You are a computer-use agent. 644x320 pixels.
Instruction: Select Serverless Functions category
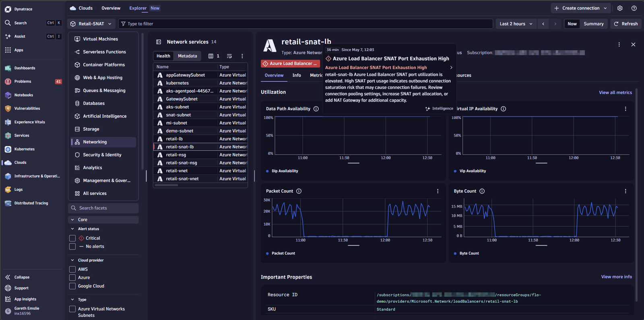click(x=103, y=52)
